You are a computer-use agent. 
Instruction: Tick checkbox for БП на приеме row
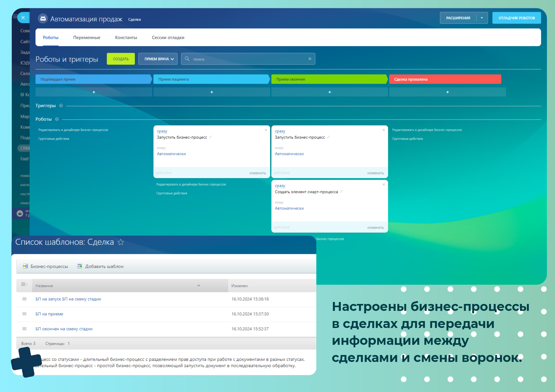pos(24,314)
